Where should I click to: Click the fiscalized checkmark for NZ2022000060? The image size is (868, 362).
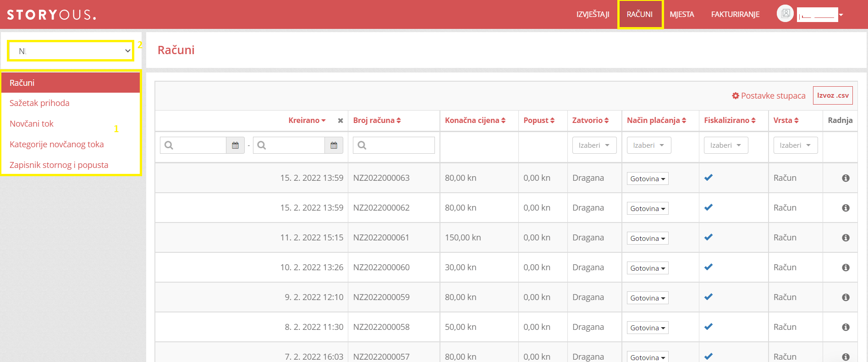(709, 267)
